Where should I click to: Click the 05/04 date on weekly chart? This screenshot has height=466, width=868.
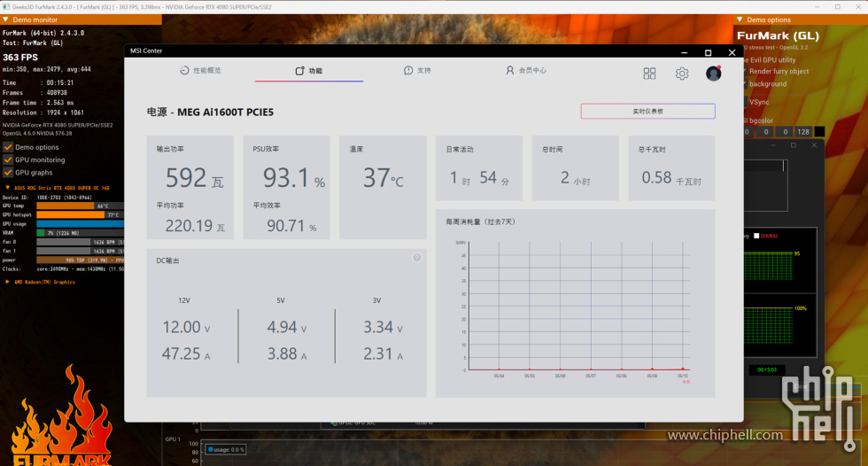coord(499,376)
